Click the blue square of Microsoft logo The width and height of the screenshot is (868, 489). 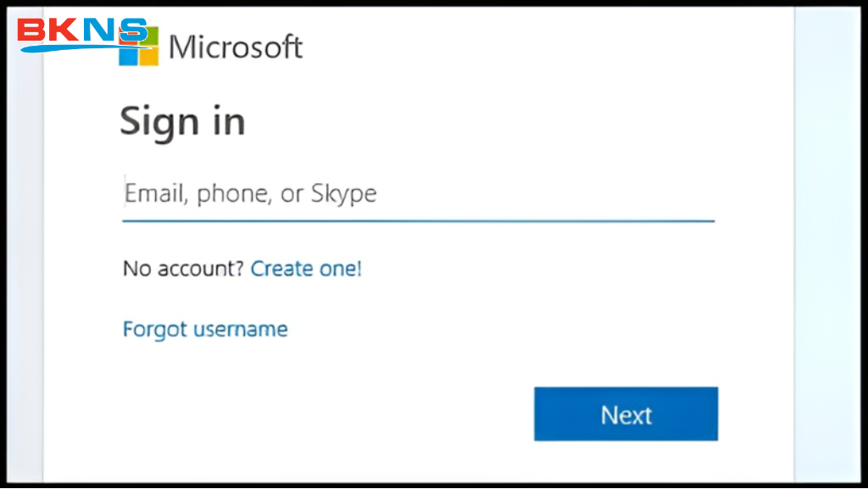[127, 57]
